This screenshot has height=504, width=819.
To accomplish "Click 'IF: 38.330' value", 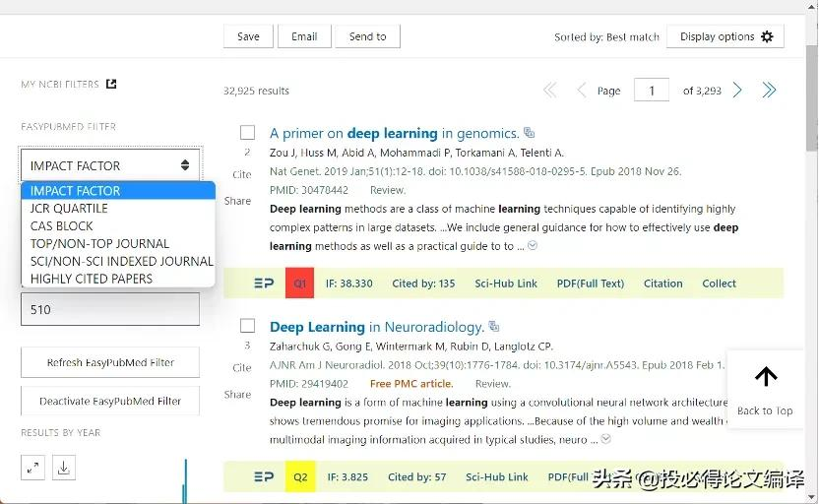I will 348,283.
